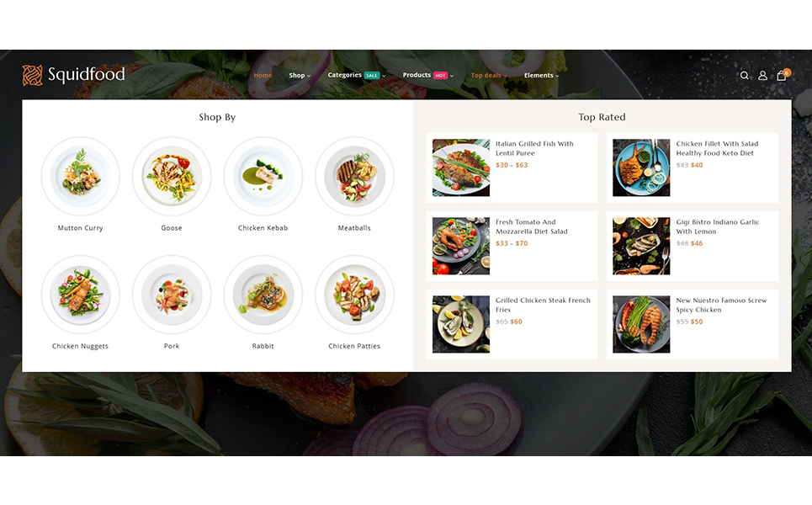The width and height of the screenshot is (812, 505).
Task: Open Grilled Chicken Steak French Fries thumbnail
Action: click(x=461, y=324)
